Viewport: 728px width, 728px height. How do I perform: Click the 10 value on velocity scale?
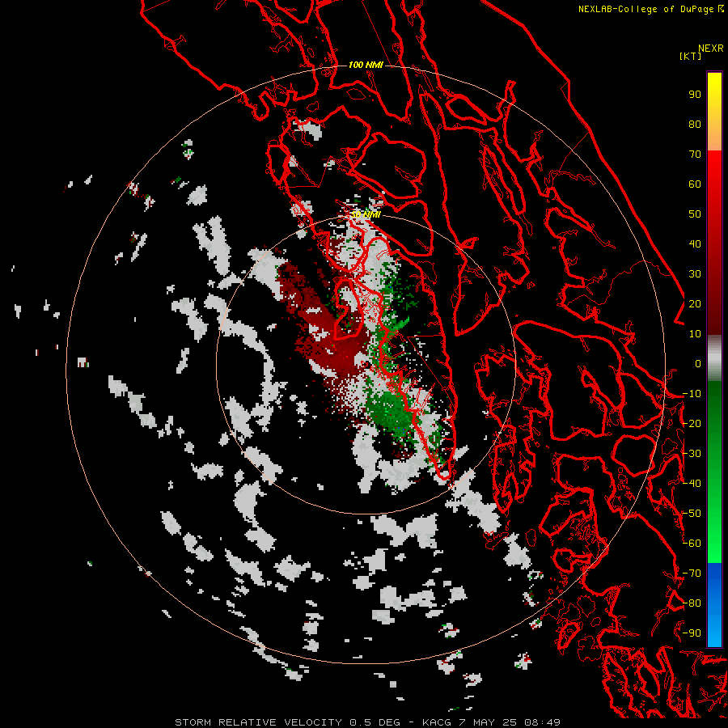(x=695, y=334)
